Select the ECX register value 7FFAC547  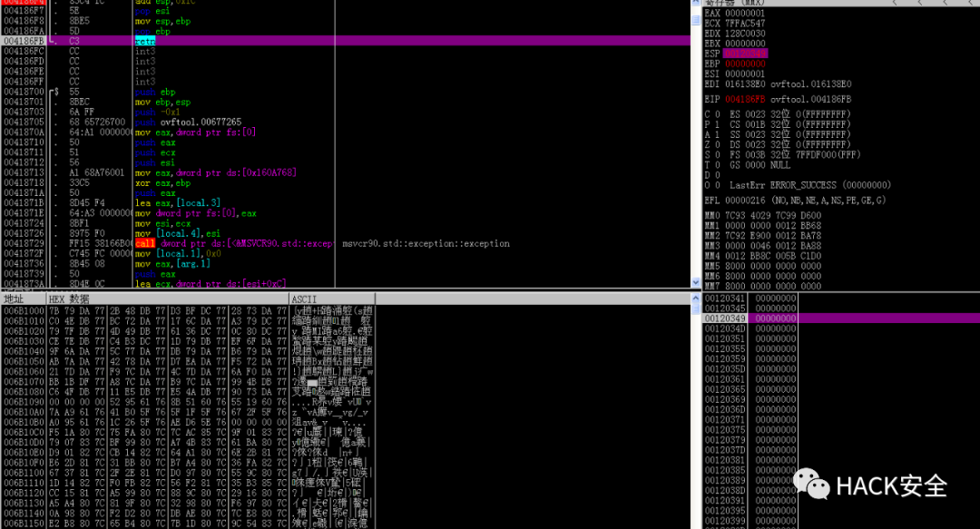point(745,23)
